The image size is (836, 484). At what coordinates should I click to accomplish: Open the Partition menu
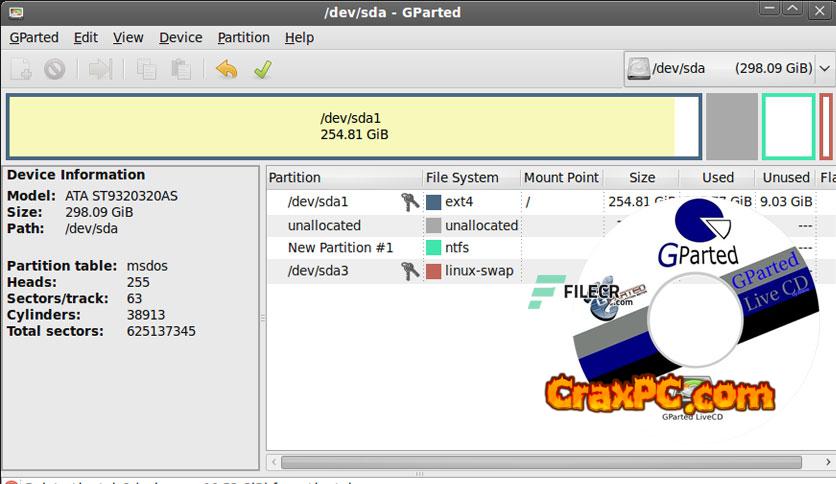tap(244, 38)
